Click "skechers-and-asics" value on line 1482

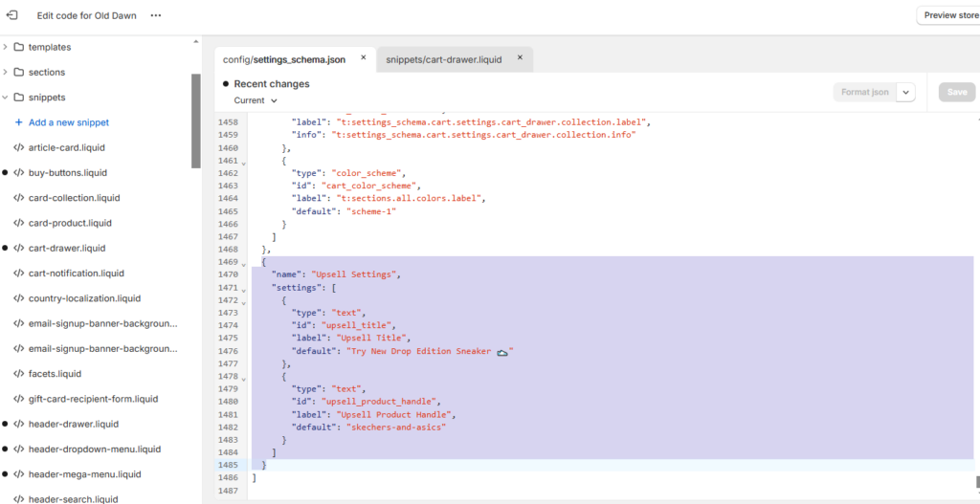(396, 427)
